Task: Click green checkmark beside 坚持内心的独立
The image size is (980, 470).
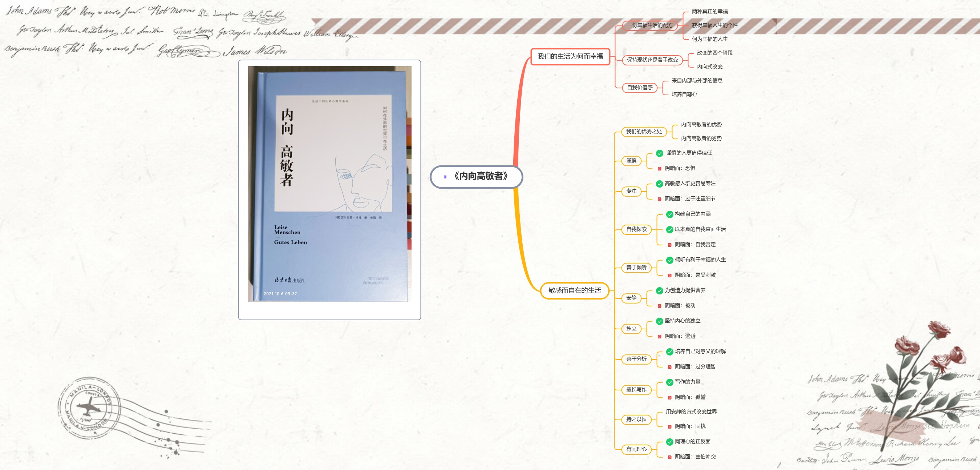Action: coord(659,321)
